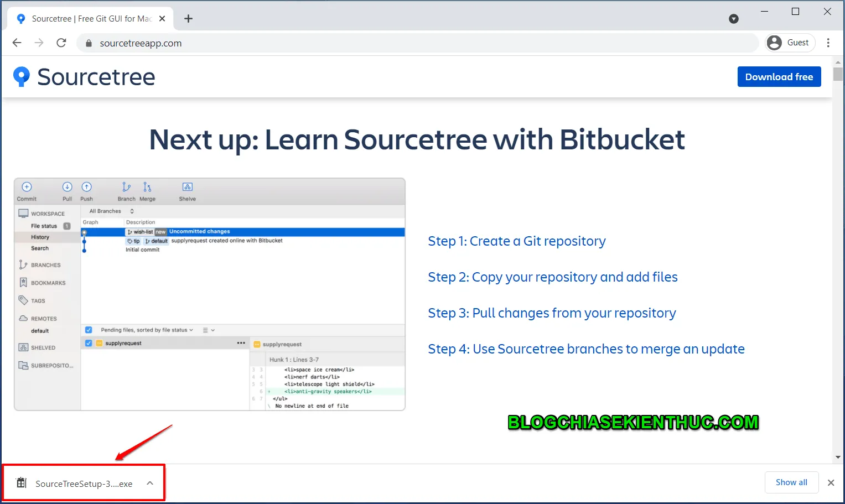Click the Pull icon

click(67, 187)
